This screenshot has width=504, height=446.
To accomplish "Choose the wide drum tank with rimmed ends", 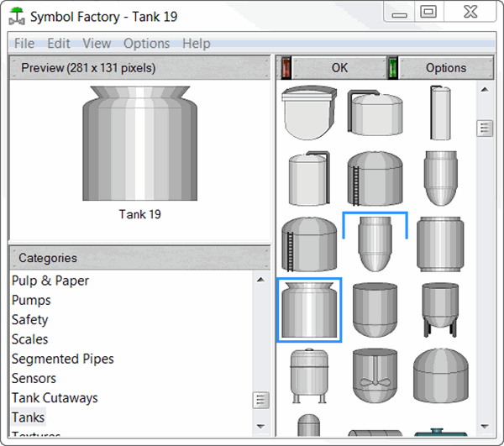I will click(x=440, y=244).
